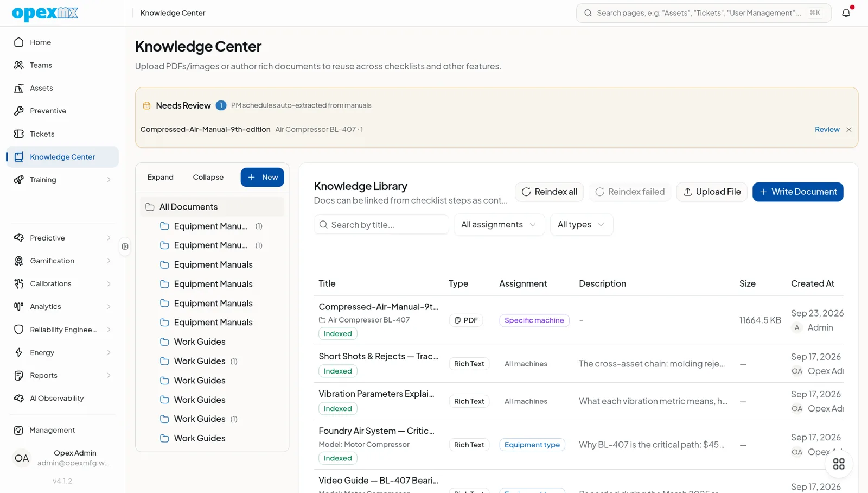Image resolution: width=868 pixels, height=493 pixels.
Task: Expand the Analytics submenu
Action: (108, 306)
